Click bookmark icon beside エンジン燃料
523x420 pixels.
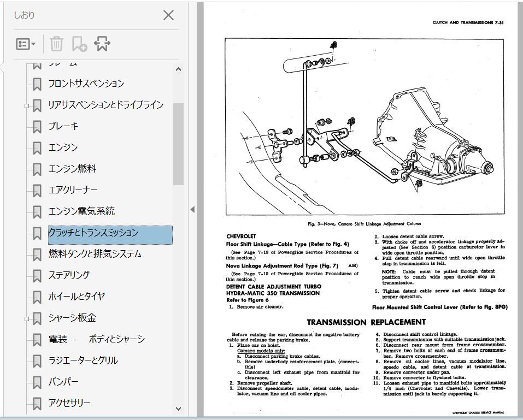coord(37,170)
